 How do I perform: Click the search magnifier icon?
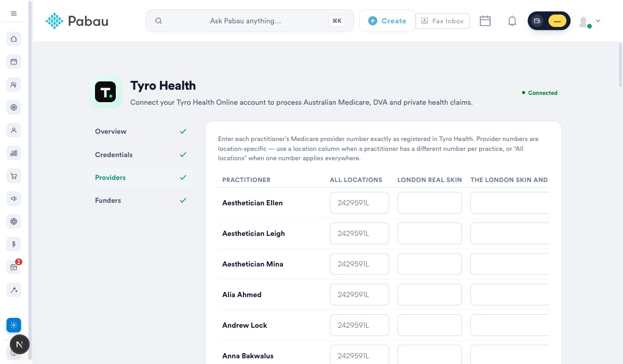click(159, 21)
